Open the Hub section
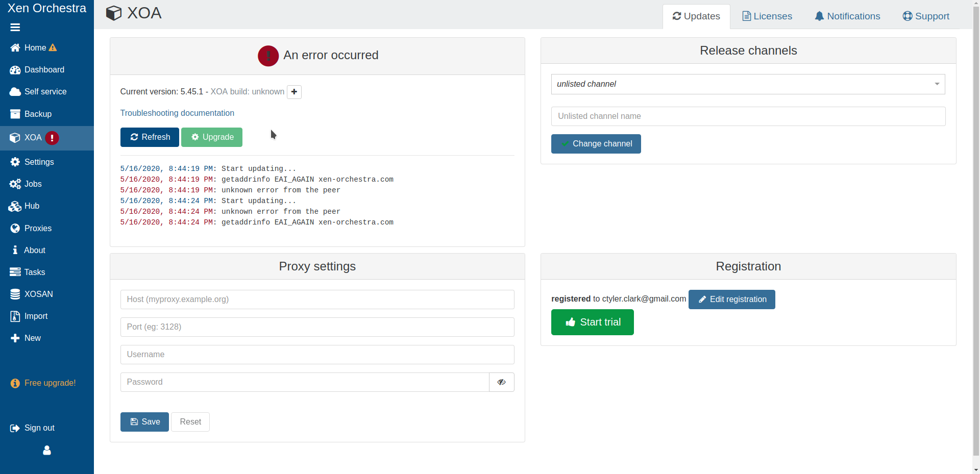Viewport: 980px width, 474px height. (31, 206)
